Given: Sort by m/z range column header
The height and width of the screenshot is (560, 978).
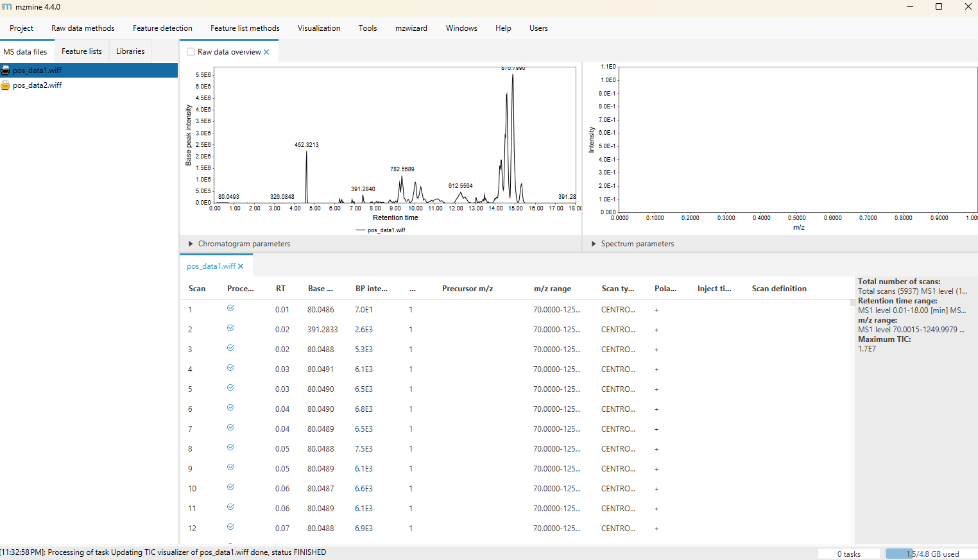Looking at the screenshot, I should [x=552, y=289].
